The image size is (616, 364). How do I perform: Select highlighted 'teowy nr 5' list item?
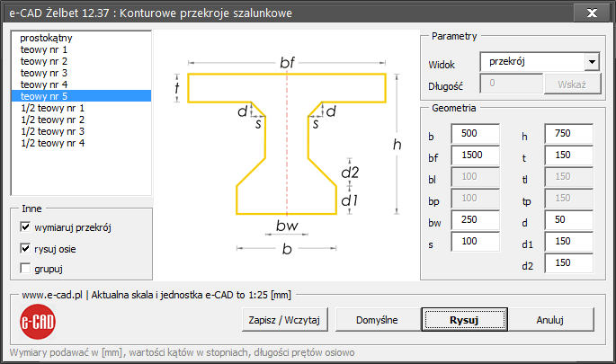(81, 96)
